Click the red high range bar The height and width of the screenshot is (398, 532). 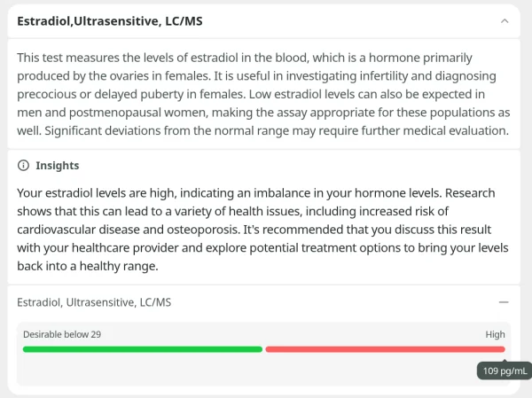click(x=385, y=349)
